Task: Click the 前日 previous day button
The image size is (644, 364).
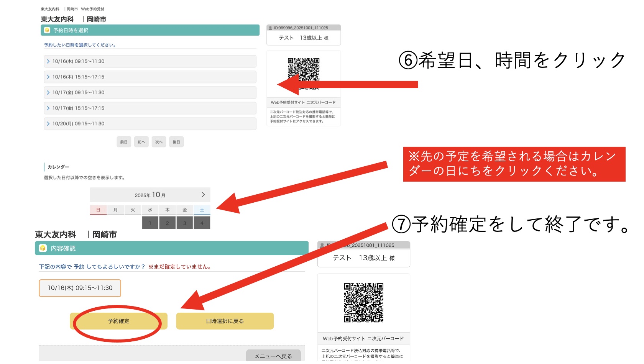Action: point(124,142)
